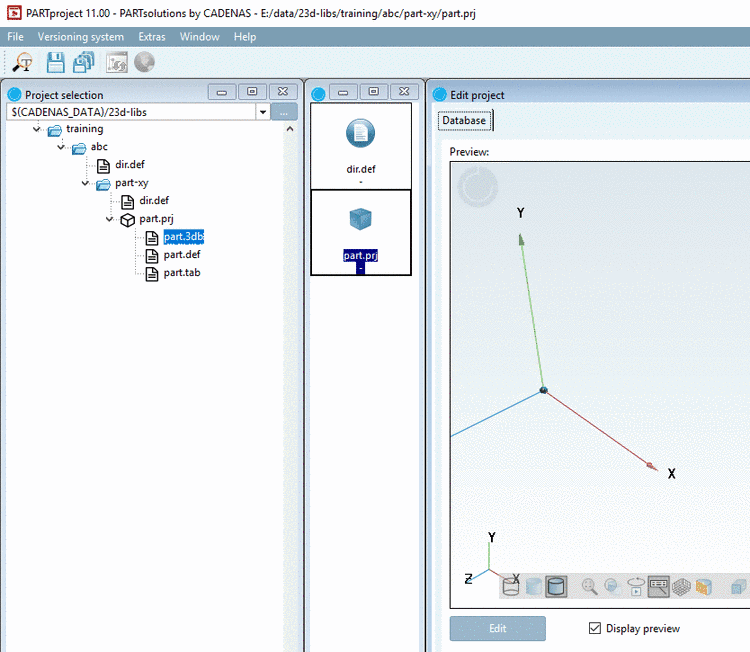Open the Extras menu
The image size is (750, 652).
152,37
